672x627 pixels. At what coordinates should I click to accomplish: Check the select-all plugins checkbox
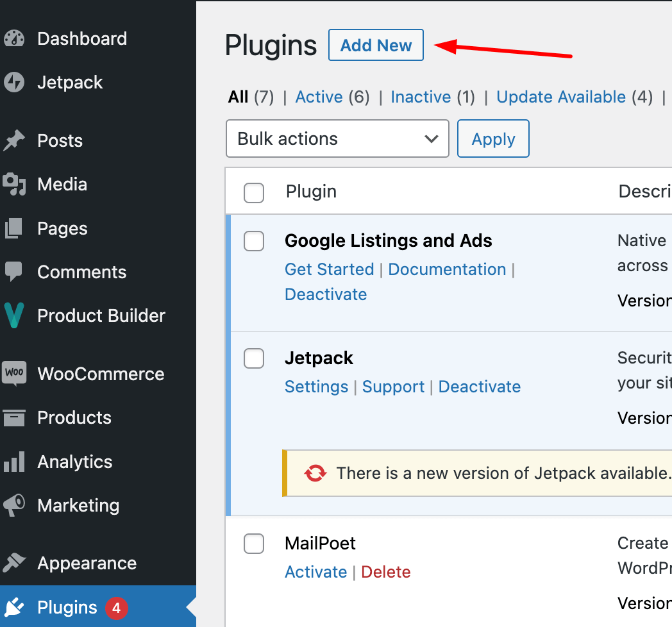[254, 192]
